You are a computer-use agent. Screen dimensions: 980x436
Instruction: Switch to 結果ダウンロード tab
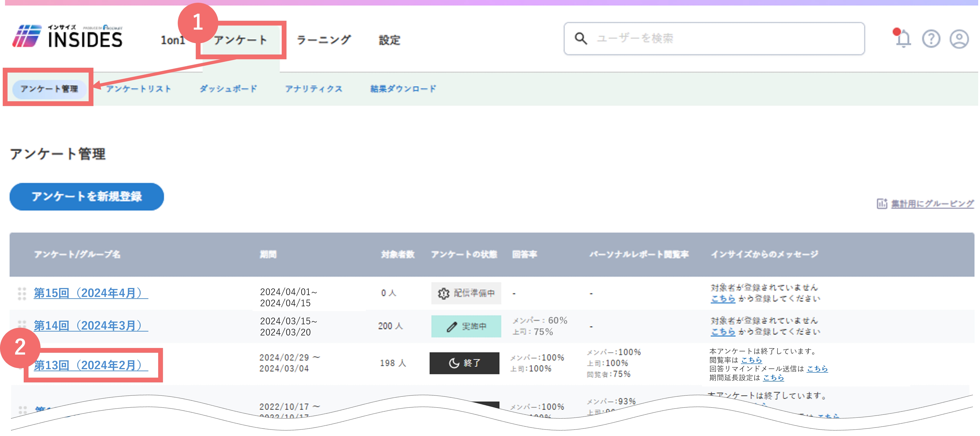[x=403, y=89]
